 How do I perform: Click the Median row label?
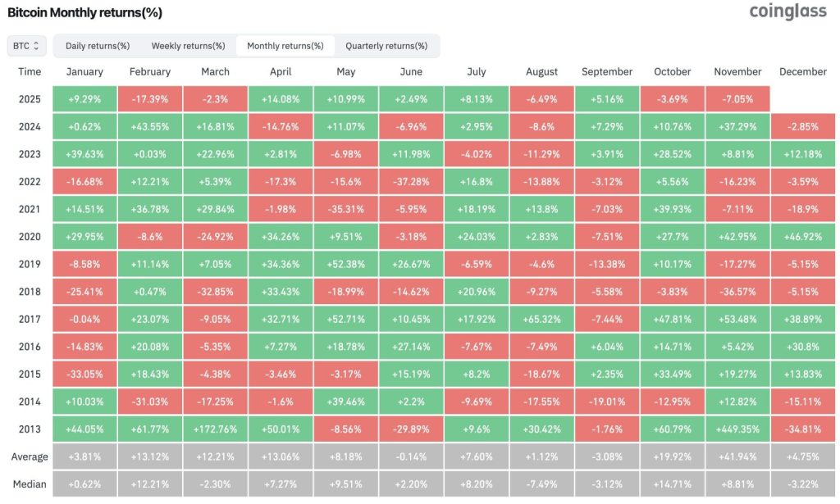tap(29, 484)
